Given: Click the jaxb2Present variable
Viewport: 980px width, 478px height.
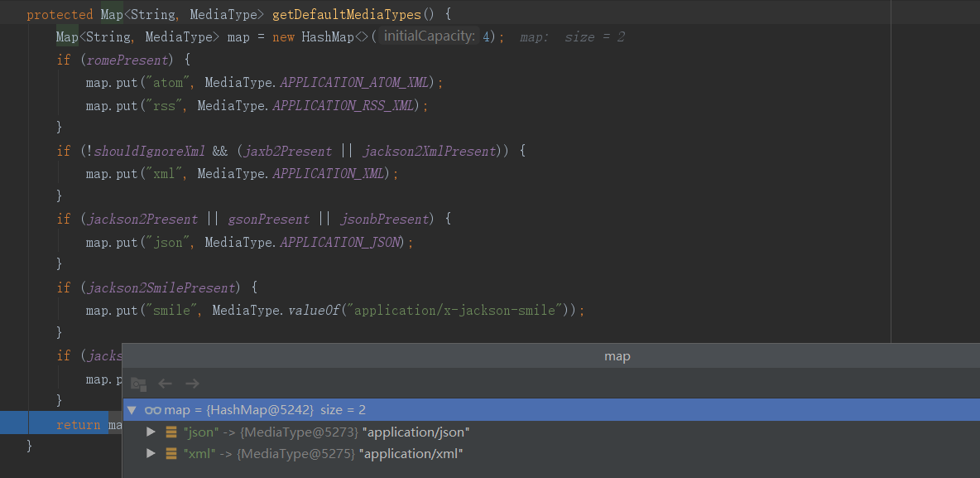Looking at the screenshot, I should click(288, 151).
